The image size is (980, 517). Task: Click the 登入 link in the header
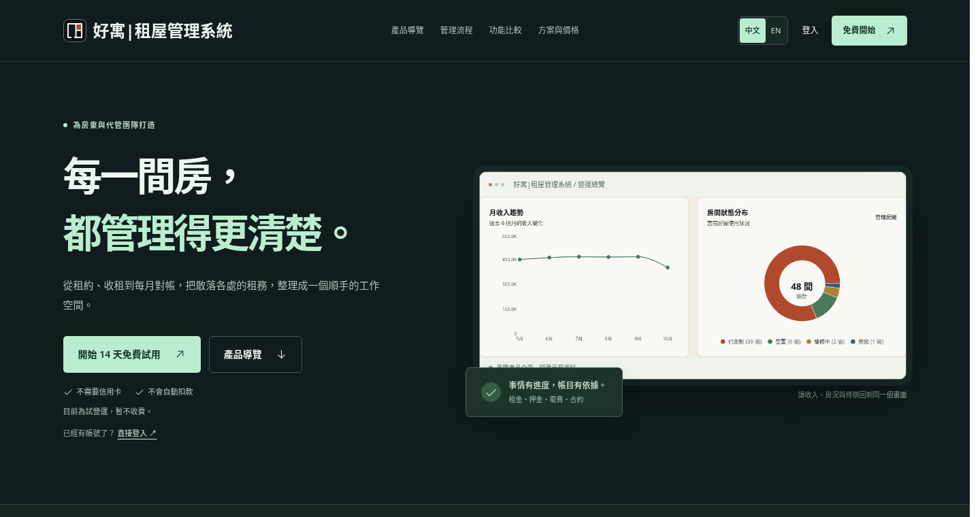(810, 31)
